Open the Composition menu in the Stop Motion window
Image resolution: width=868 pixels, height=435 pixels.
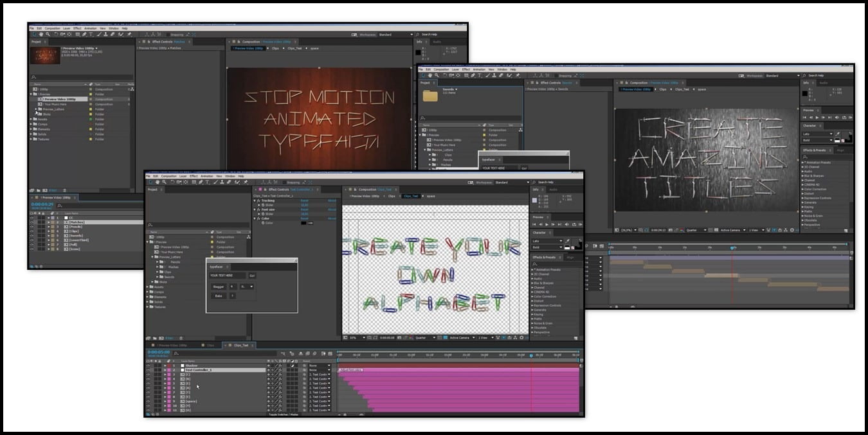click(53, 28)
